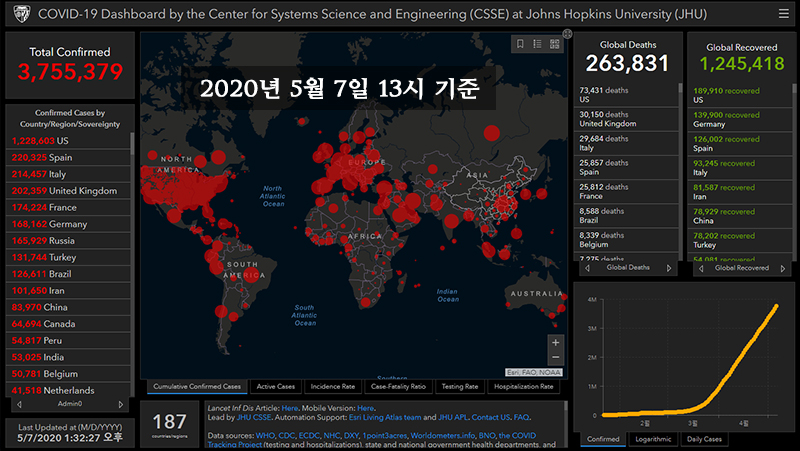800x451 pixels.
Task: Open the Incidence Rate map tab
Action: pyautogui.click(x=333, y=387)
